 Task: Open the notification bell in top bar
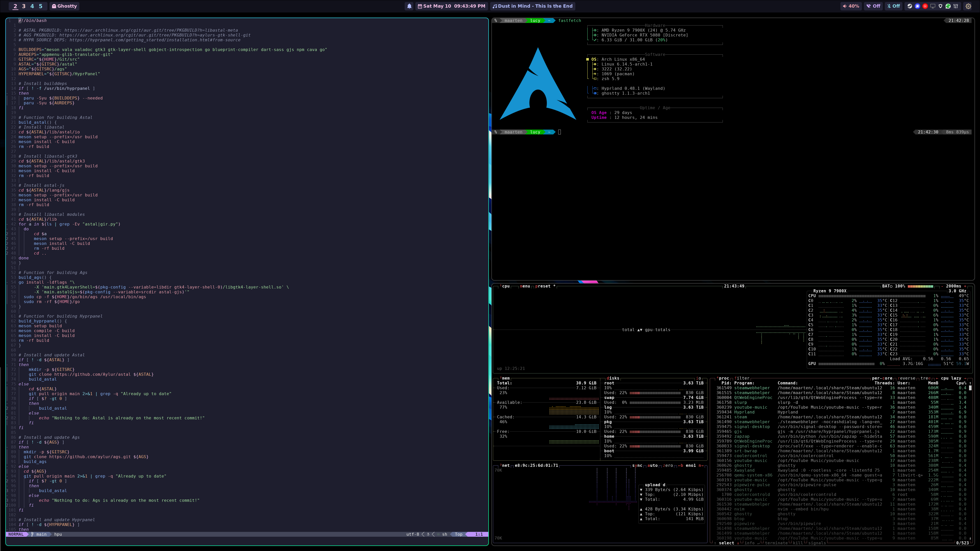409,6
